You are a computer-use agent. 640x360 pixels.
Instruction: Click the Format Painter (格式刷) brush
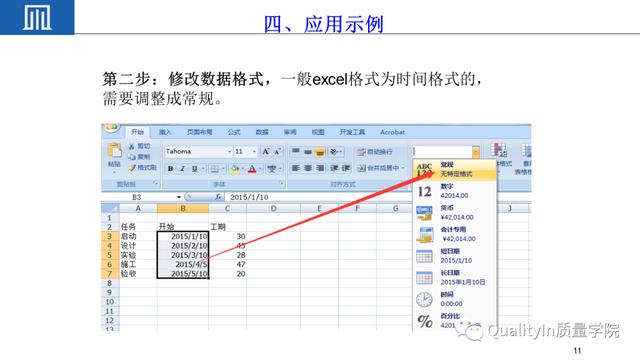pos(131,167)
